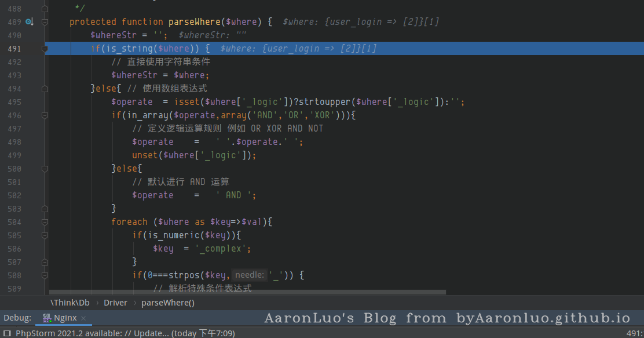Image resolution: width=644 pixels, height=338 pixels.
Task: Collapse the strpos if-block on line 508
Action: (45, 275)
